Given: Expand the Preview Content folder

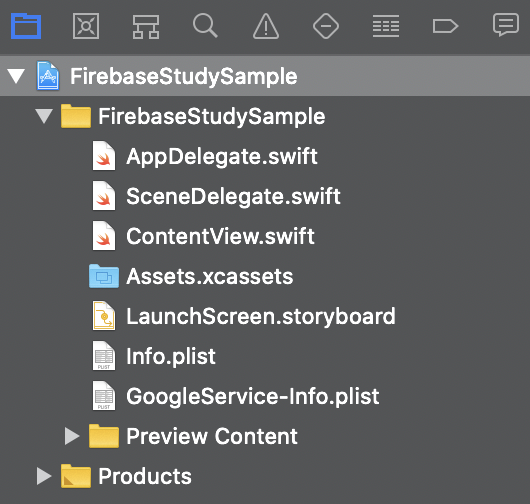Looking at the screenshot, I should tap(72, 436).
